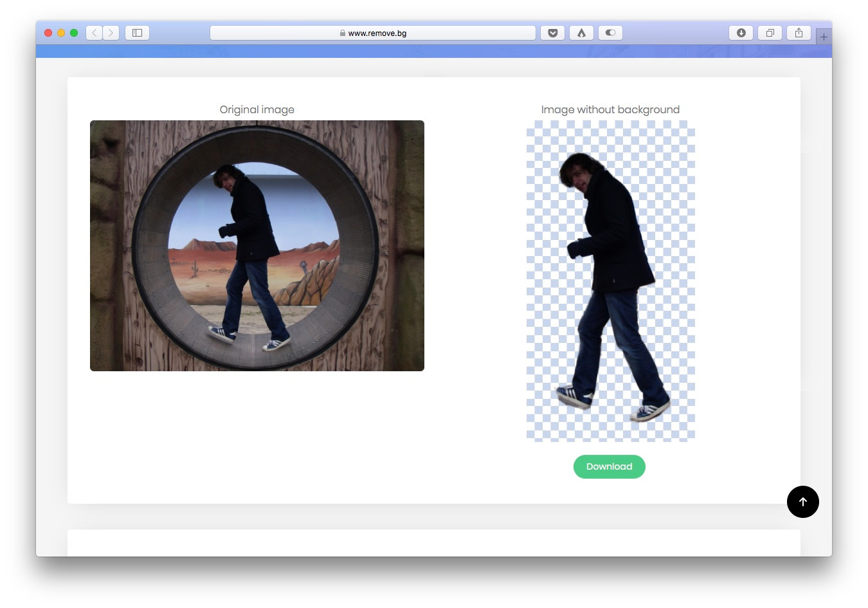The height and width of the screenshot is (608, 868).
Task: Show Safari downloads
Action: (741, 33)
